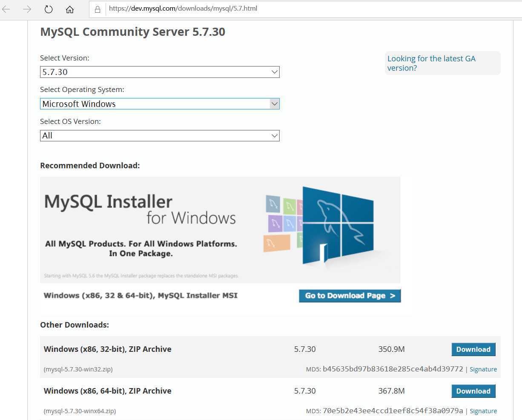Click the browser back arrow
Viewport: 522px width, 420px height.
pyautogui.click(x=6, y=9)
